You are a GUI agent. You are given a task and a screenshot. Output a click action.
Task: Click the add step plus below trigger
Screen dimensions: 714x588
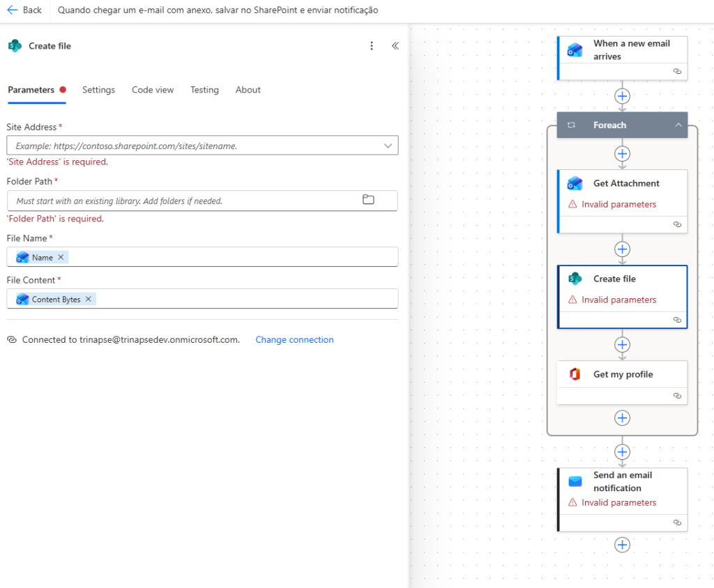(622, 96)
